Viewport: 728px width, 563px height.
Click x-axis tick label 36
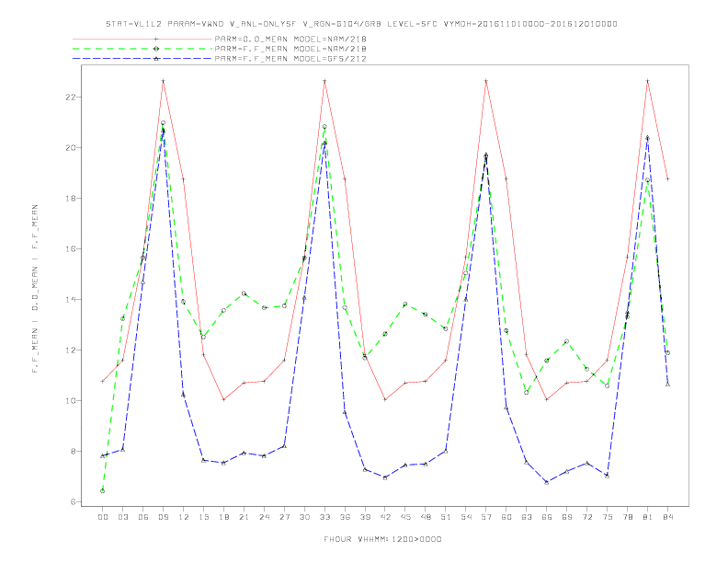click(x=345, y=517)
